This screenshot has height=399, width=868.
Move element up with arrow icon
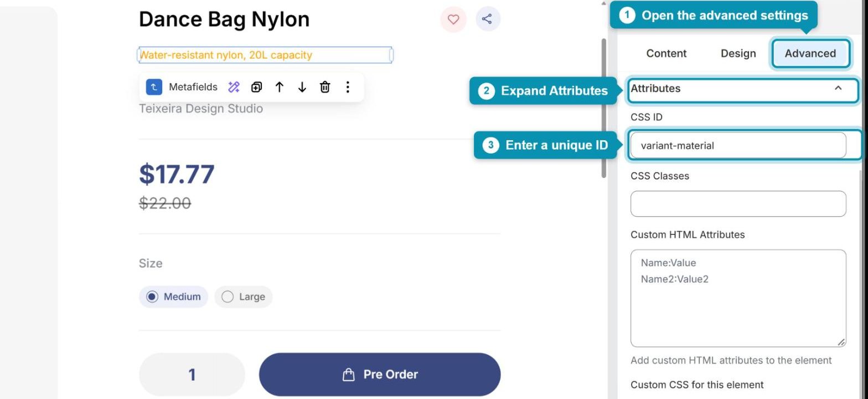[x=280, y=87]
